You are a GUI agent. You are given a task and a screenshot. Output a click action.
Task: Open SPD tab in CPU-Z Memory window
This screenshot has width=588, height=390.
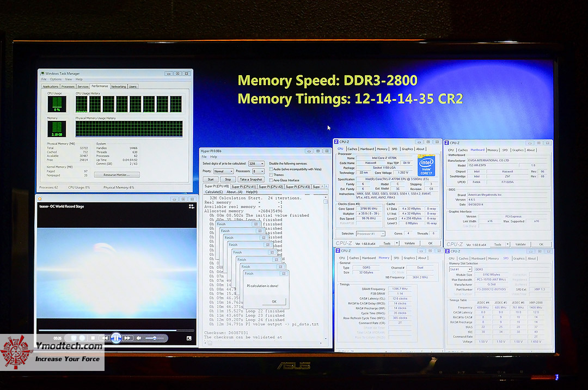396,258
